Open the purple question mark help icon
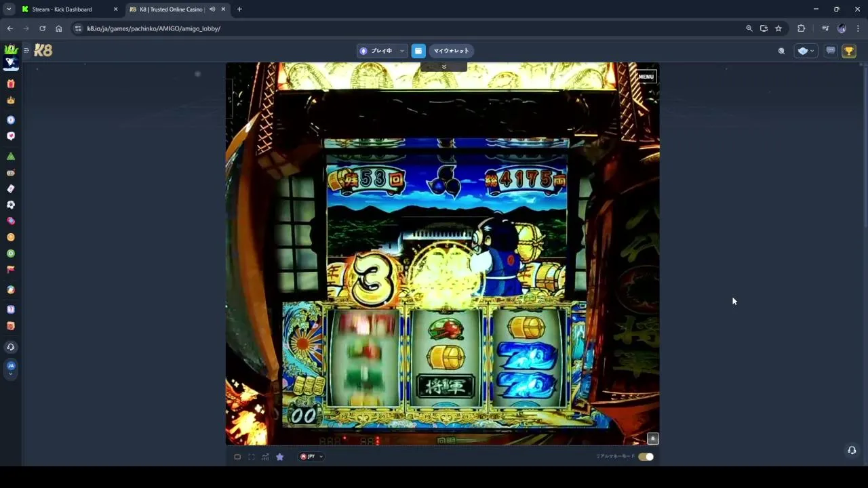Screen dimensions: 868x488 (10, 310)
